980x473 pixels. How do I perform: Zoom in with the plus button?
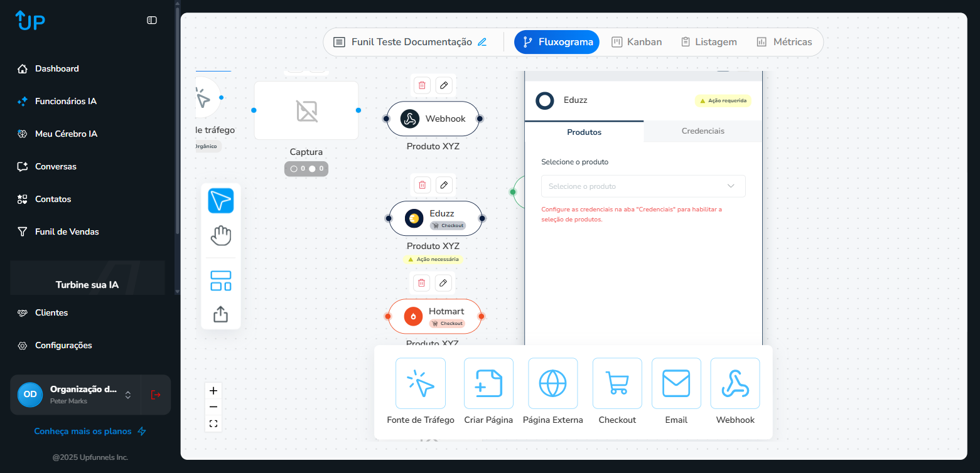213,391
